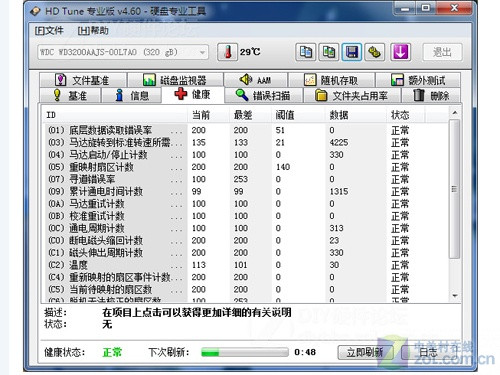The width and height of the screenshot is (500, 375).
Task: Switch to the 删除 tab
Action: 431,96
